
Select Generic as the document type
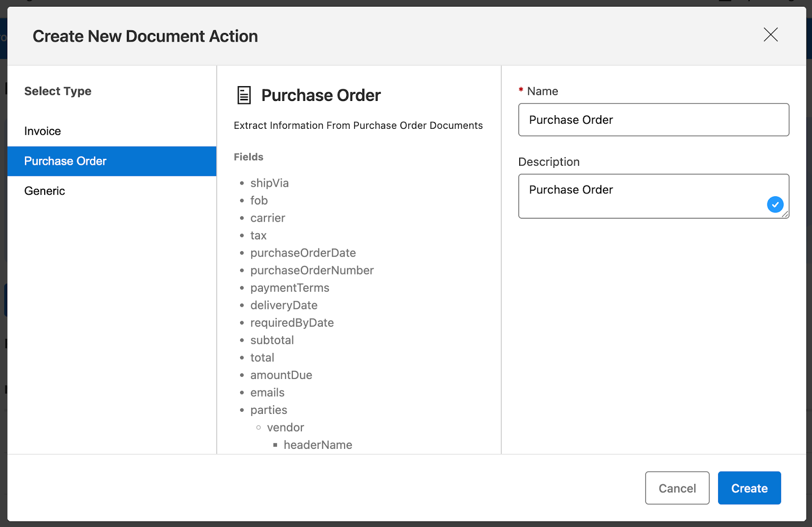click(44, 191)
